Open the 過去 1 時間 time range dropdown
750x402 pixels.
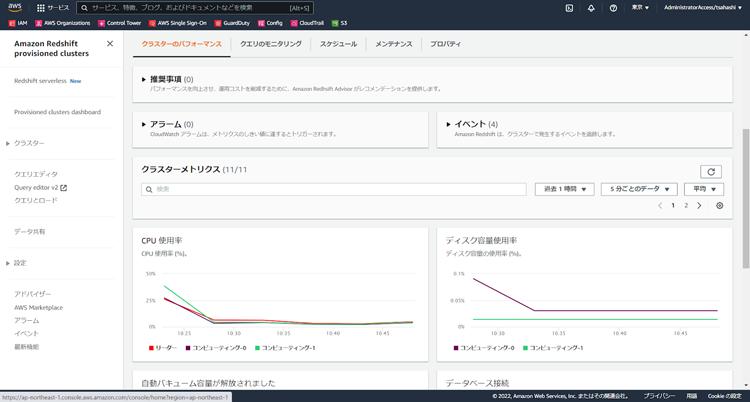click(565, 189)
